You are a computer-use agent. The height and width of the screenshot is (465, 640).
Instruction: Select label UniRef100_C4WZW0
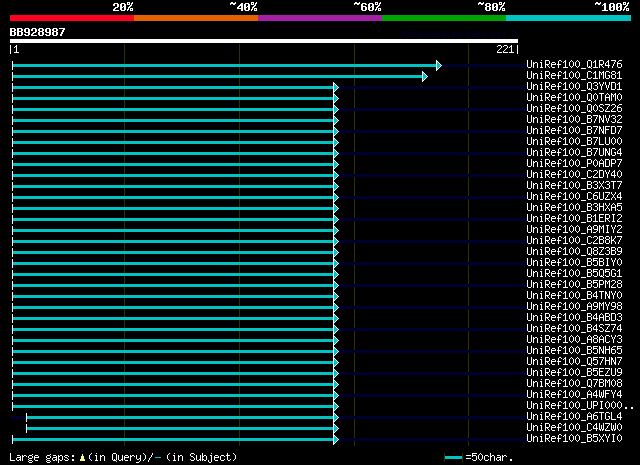click(574, 428)
